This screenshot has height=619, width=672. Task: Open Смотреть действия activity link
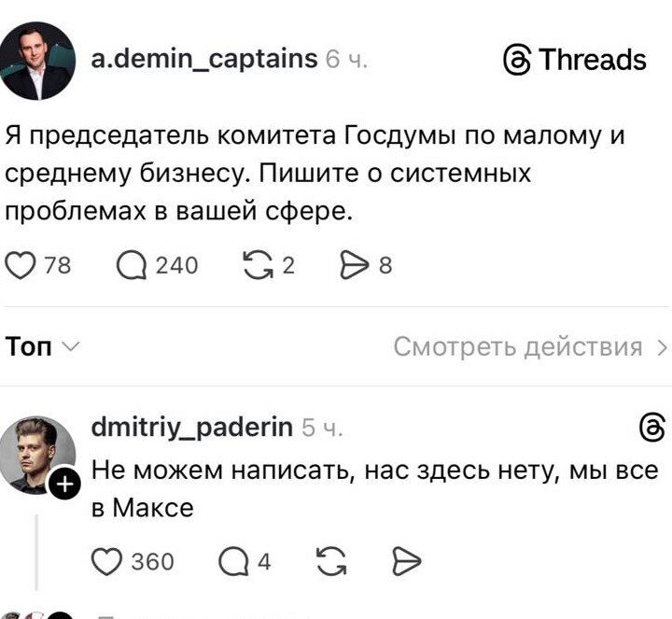[x=529, y=347]
